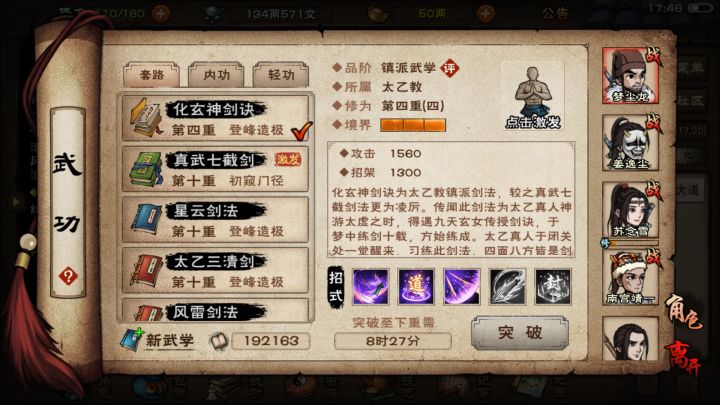Select the 封 seal skill icon
The image size is (720, 405).
[553, 287]
